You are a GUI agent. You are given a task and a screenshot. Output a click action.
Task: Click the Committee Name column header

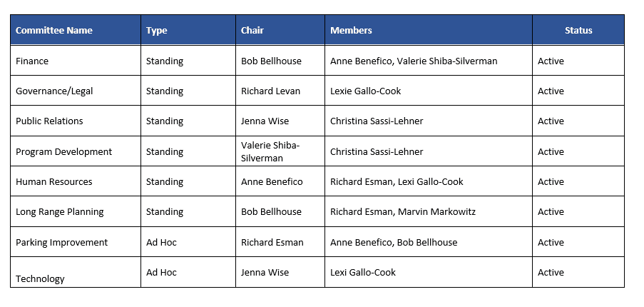[54, 31]
